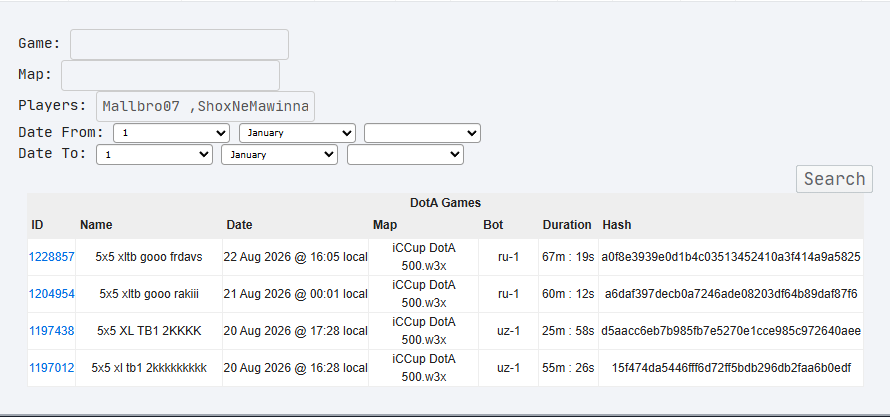Open the Date From year dropdown
The width and height of the screenshot is (890, 417).
coord(422,133)
